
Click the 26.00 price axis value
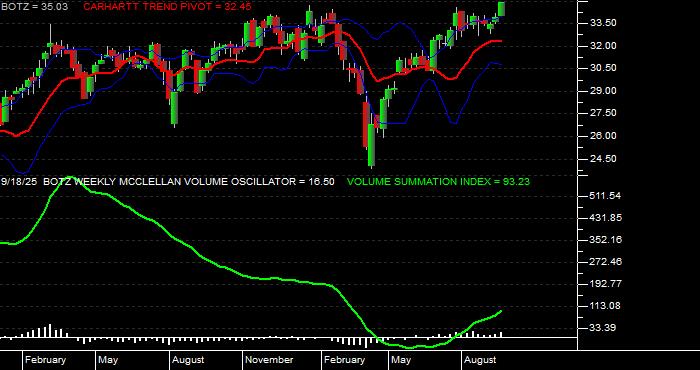tap(604, 136)
